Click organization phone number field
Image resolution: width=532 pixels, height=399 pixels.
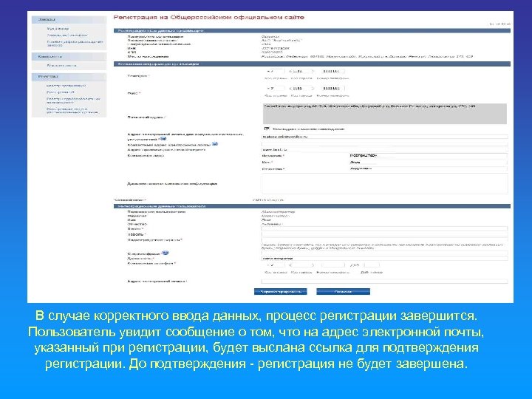[x=332, y=71]
